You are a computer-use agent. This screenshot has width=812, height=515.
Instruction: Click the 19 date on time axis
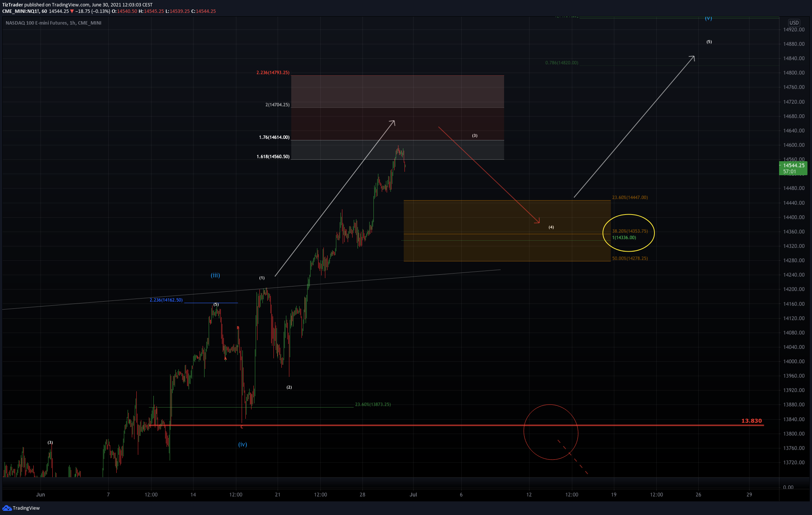pos(614,495)
